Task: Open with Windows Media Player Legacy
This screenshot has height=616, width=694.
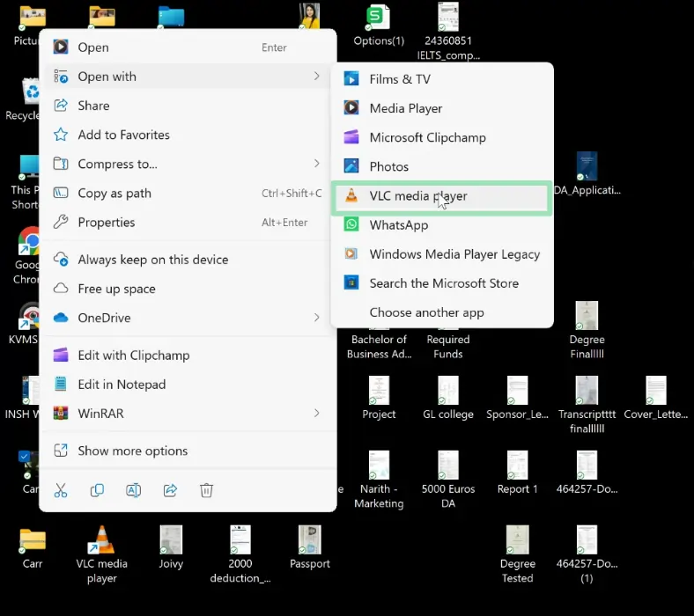Action: pos(442,254)
